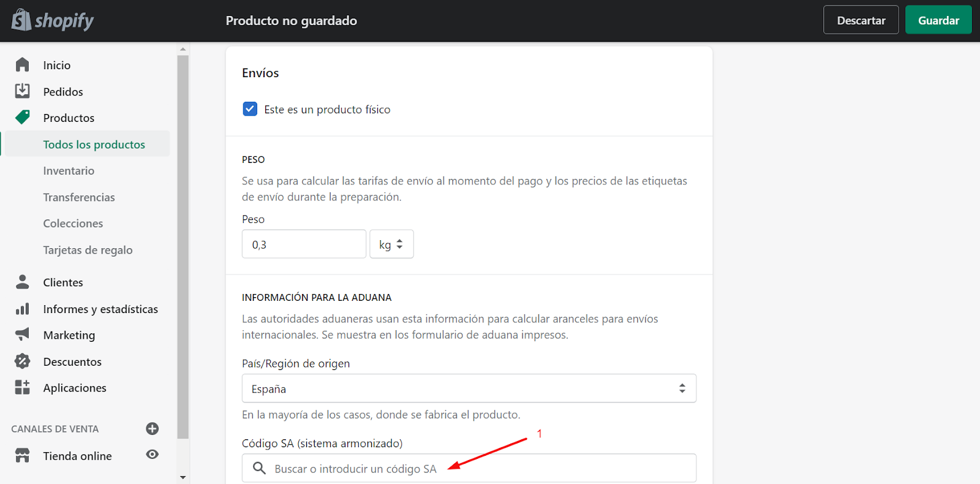Open Inventario submenu item
The image size is (980, 484).
pos(69,170)
